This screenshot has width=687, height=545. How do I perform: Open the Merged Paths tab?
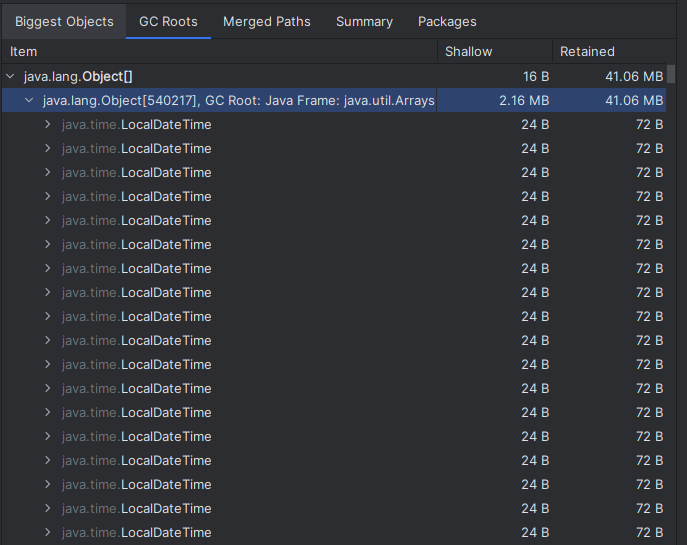[266, 21]
